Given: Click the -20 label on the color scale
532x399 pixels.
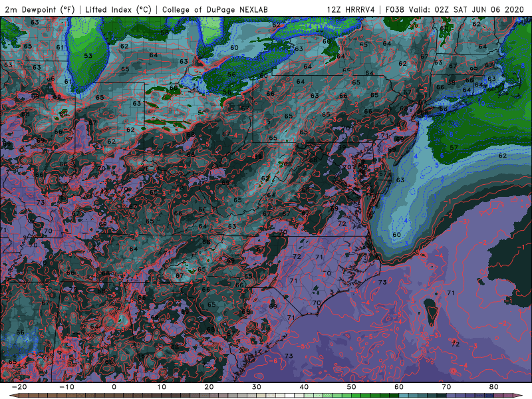Looking at the screenshot, I should click(19, 387).
